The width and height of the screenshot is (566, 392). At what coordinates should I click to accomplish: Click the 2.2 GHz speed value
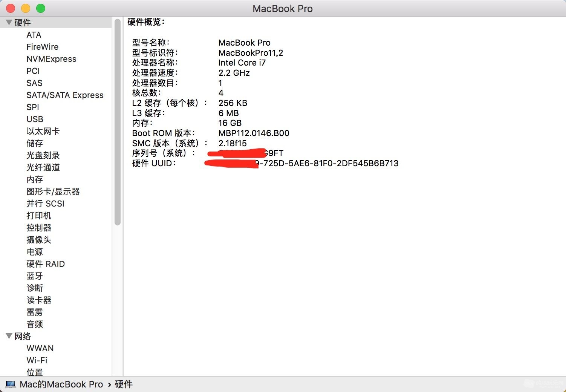[234, 73]
